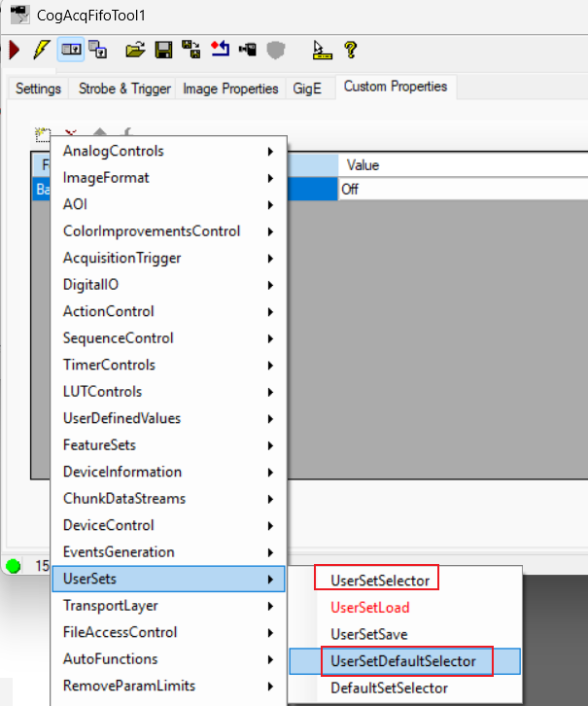Open the FileAccessControl menu entry

(x=169, y=632)
